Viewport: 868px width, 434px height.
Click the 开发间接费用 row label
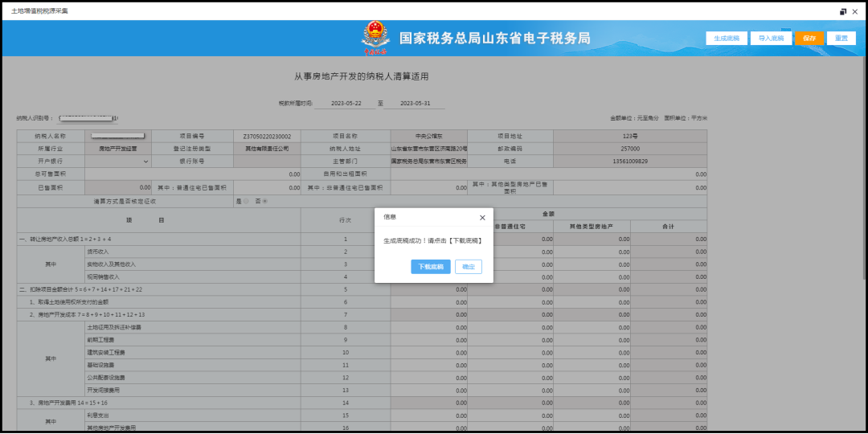104,391
